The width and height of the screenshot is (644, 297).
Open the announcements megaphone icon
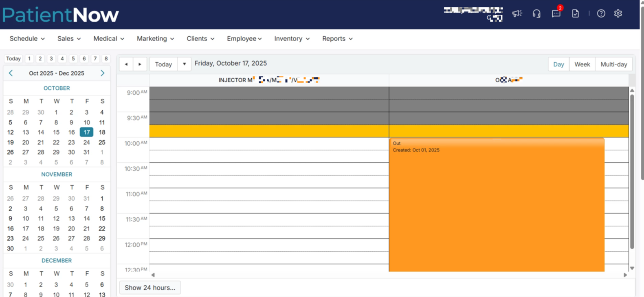tap(517, 13)
